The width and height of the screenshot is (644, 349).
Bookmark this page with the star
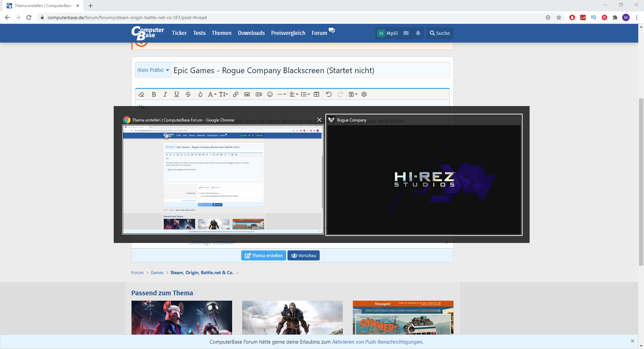point(559,17)
